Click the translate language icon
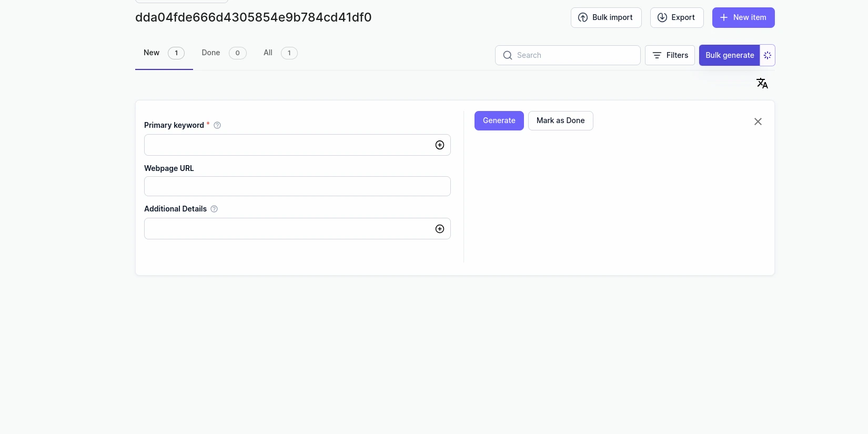This screenshot has height=434, width=868. (x=762, y=83)
